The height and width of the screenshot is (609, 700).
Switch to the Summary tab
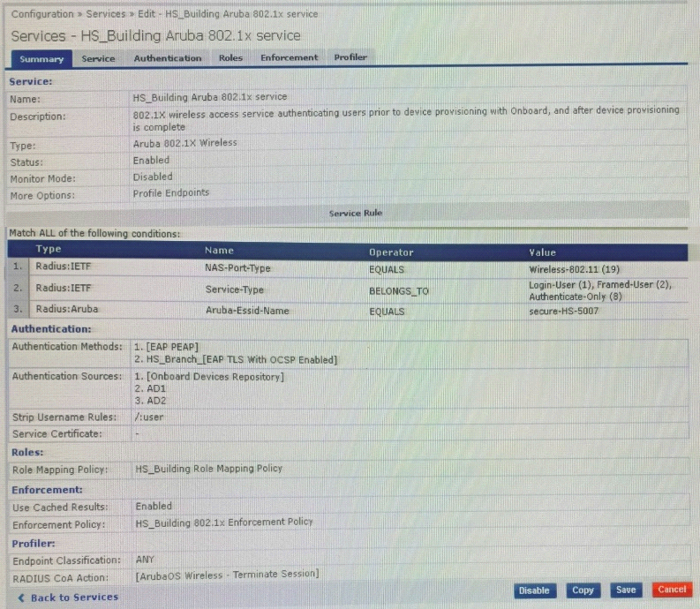(x=41, y=59)
